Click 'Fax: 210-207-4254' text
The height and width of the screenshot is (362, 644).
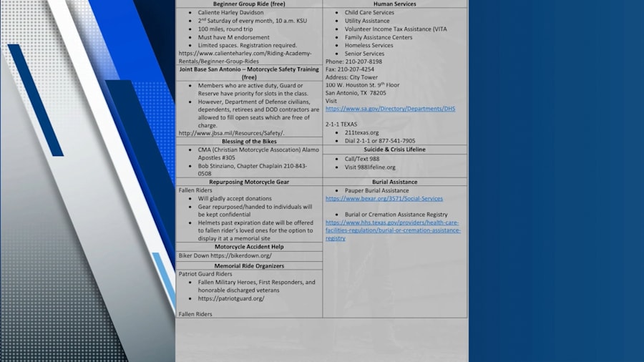tap(350, 69)
